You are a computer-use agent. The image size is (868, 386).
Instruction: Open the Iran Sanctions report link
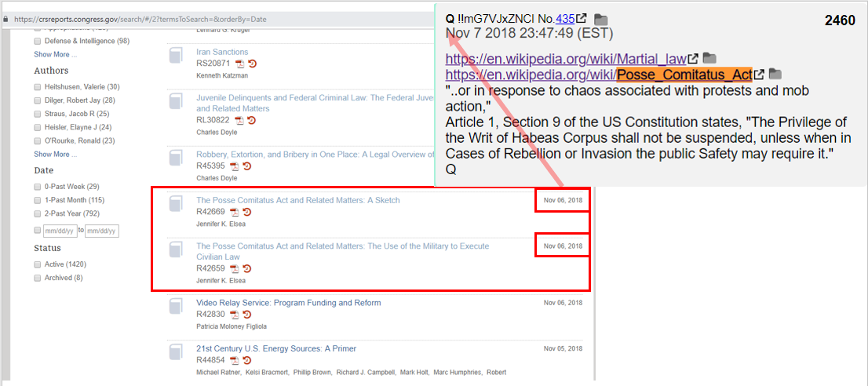coord(223,52)
